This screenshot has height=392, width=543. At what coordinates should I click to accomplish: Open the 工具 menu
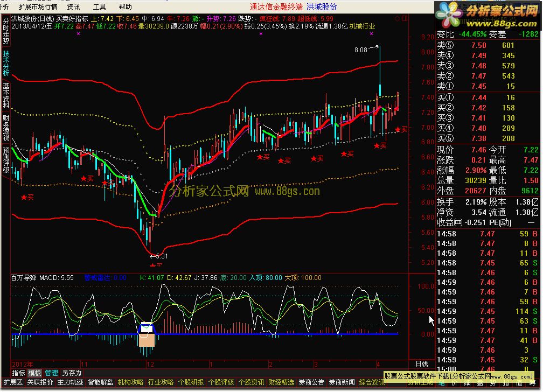point(99,7)
